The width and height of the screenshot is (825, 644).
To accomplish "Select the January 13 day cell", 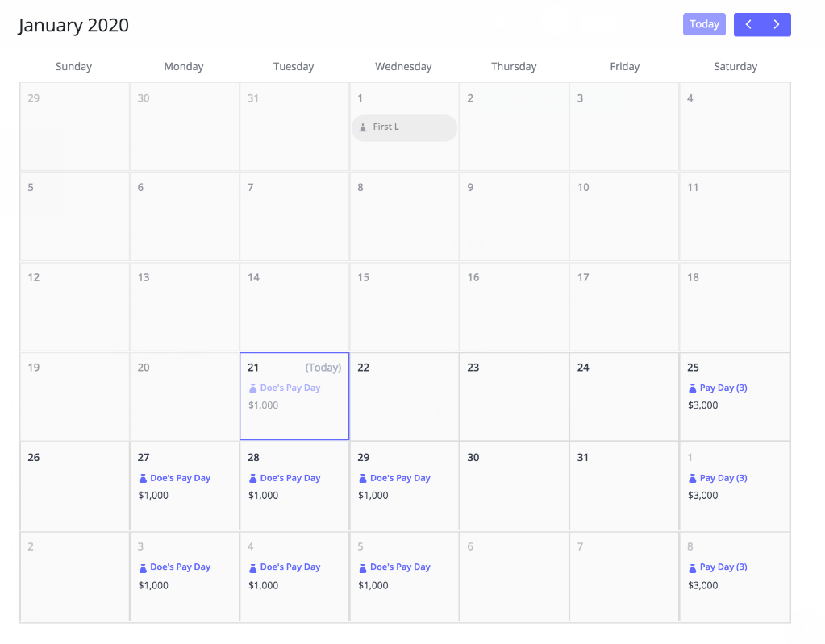I will click(x=184, y=306).
